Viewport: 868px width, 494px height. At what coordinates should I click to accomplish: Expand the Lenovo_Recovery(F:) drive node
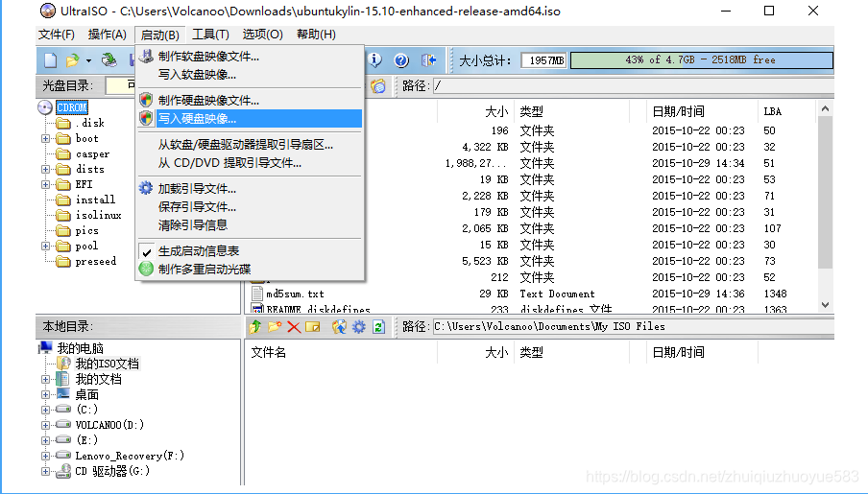coord(45,456)
